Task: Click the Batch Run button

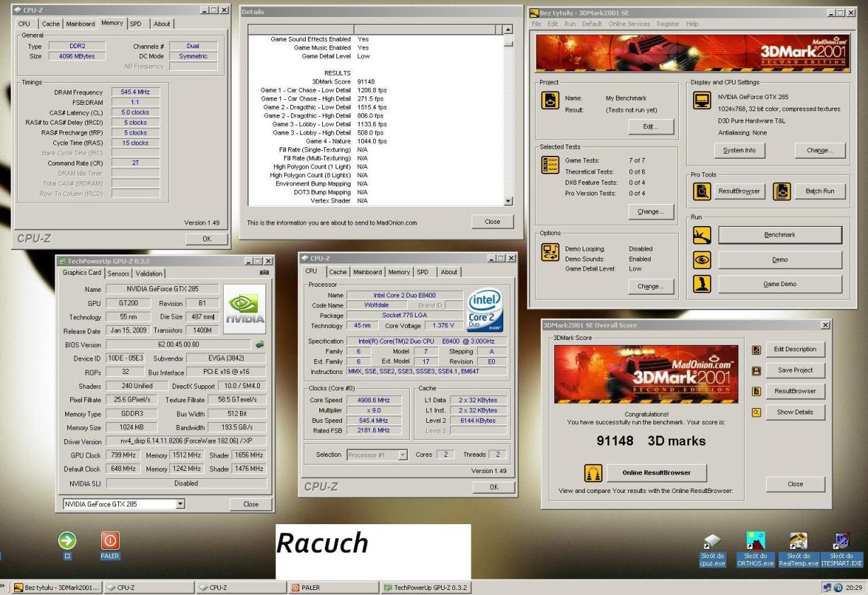Action: point(820,191)
